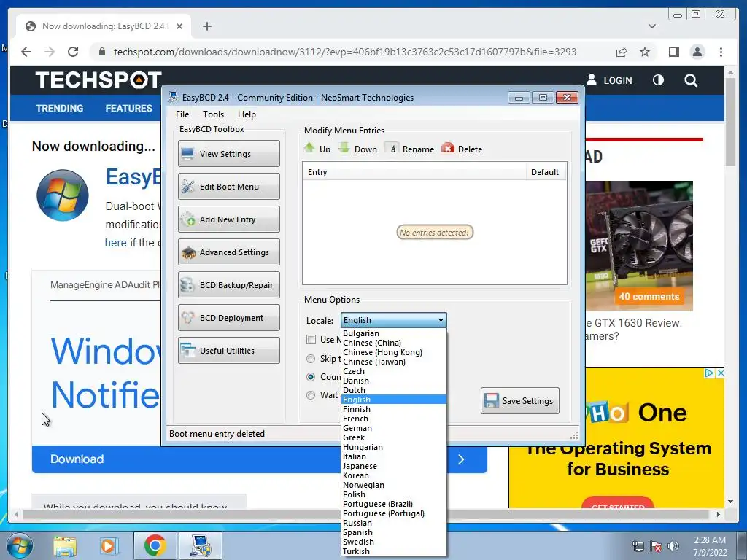This screenshot has width=747, height=560.
Task: Open volume control in system tray
Action: pos(673,546)
